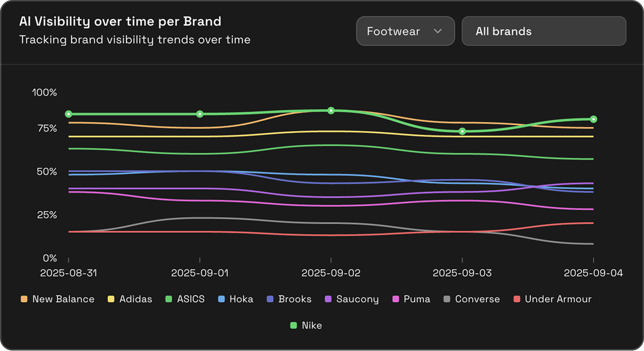This screenshot has height=351, width=644.
Task: Select Nike data point on 2025-09-01
Action: point(199,114)
